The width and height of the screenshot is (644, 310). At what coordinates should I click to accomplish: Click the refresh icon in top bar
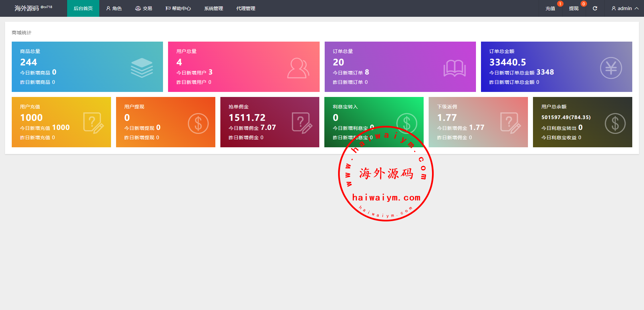pyautogui.click(x=595, y=8)
